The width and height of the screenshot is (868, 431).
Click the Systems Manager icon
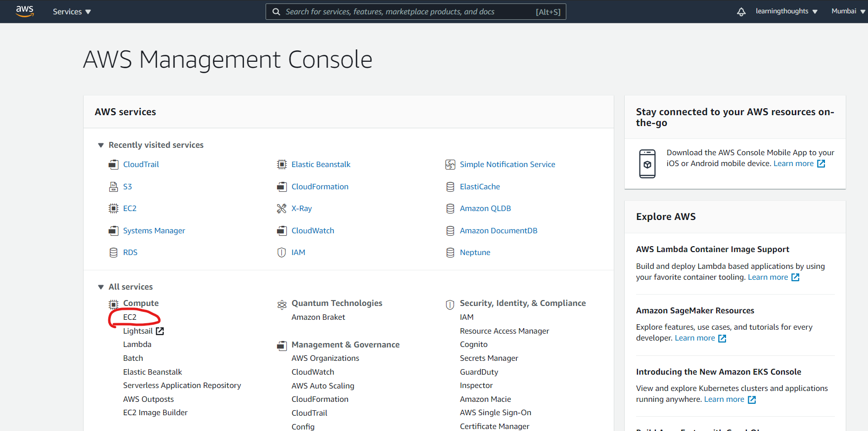(114, 231)
